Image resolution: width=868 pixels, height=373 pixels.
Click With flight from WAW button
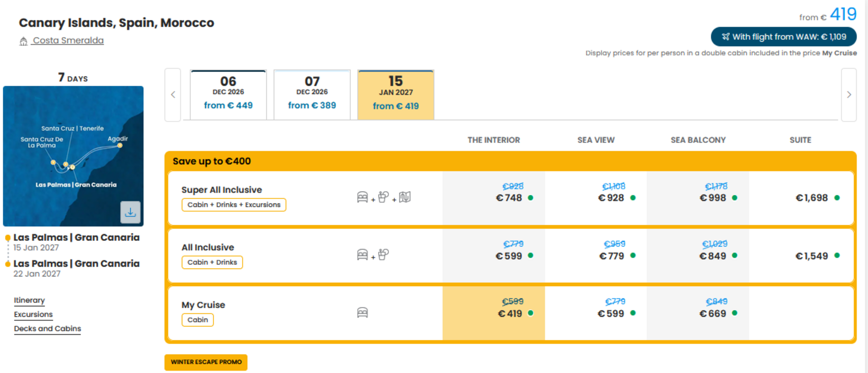(784, 37)
